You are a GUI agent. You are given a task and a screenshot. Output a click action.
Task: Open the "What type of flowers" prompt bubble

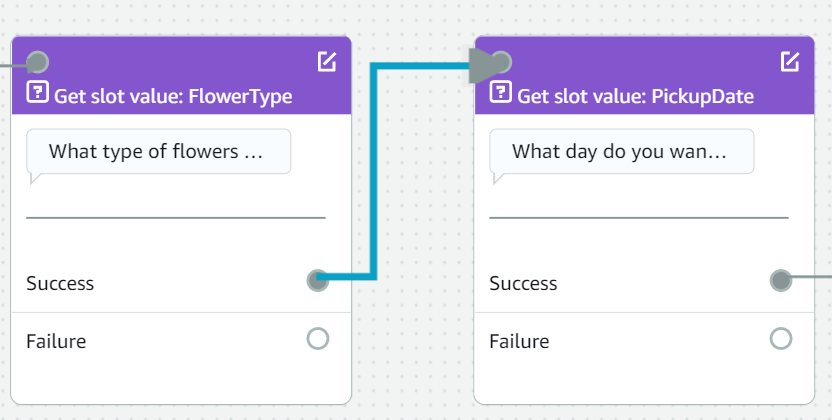(x=158, y=152)
